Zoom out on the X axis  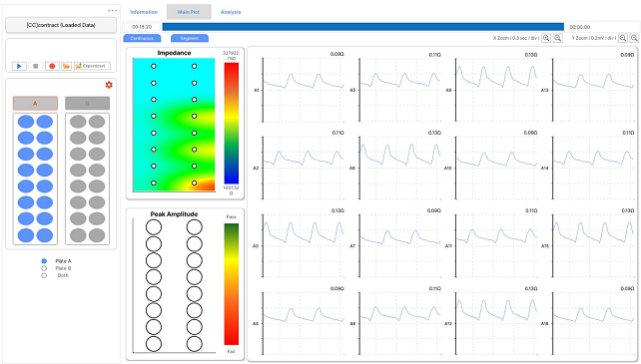coord(557,38)
